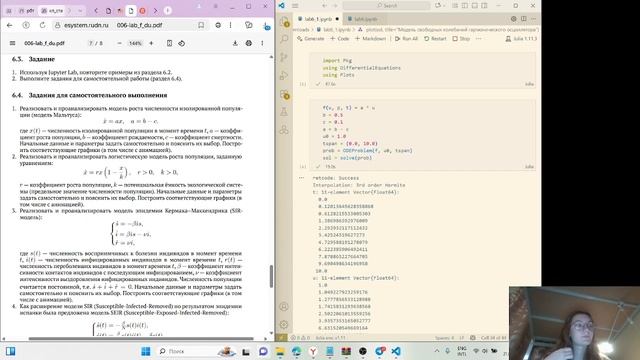
Task: Restart the Julia kernel
Action: click(435, 39)
